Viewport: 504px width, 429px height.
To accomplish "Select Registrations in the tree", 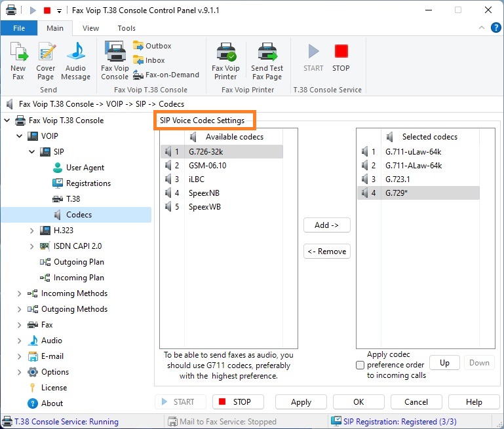I will click(x=82, y=183).
